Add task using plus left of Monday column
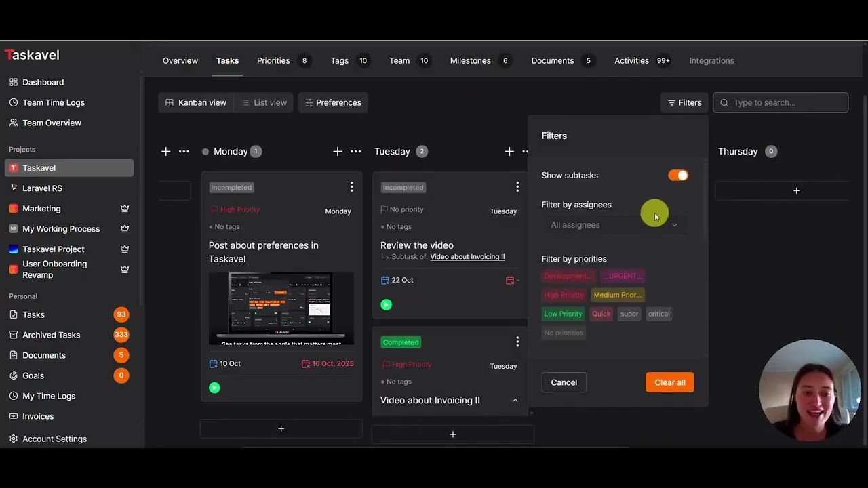Viewport: 868px width, 488px height. point(166,151)
